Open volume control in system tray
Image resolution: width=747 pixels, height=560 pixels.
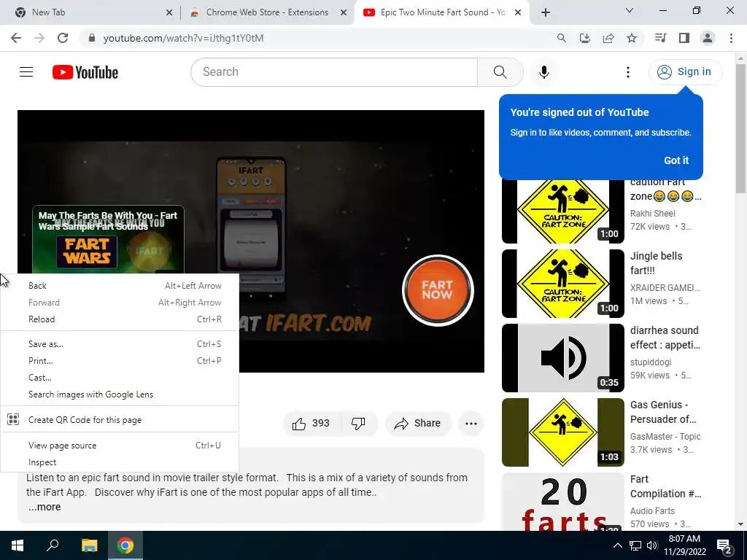coord(652,545)
